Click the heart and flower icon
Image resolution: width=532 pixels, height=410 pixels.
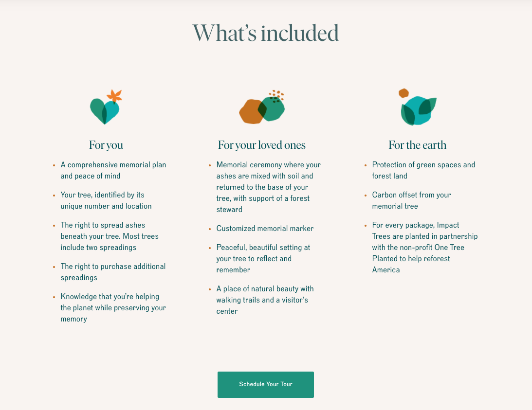106,107
